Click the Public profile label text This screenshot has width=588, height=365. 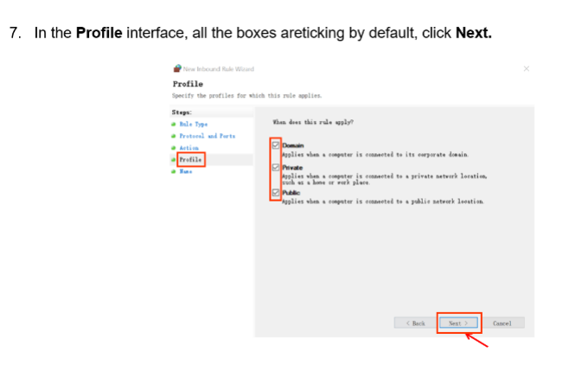tap(291, 194)
